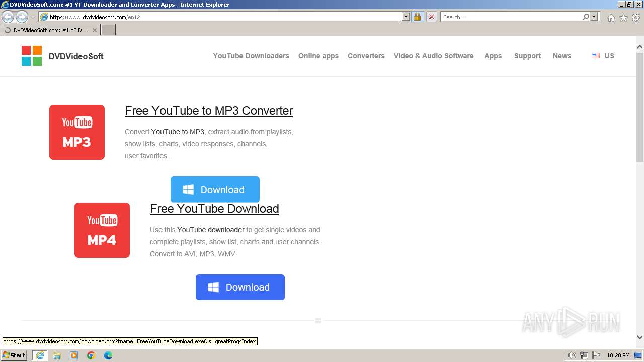This screenshot has height=362, width=644.
Task: Click the Internet Explorer forward arrow
Action: [x=22, y=17]
